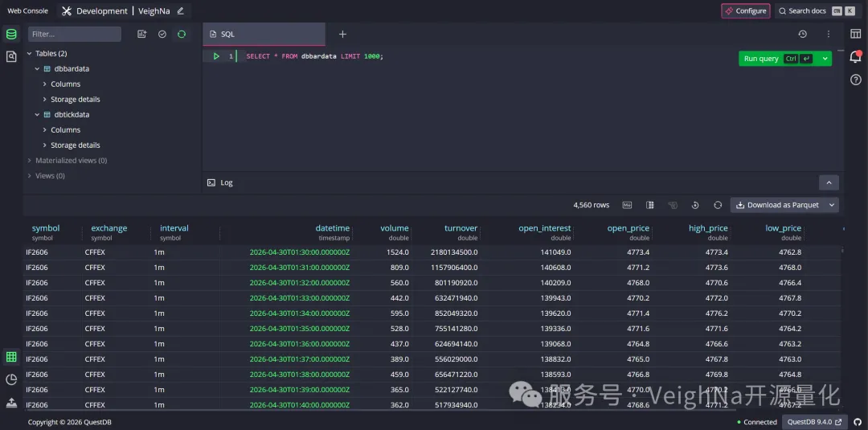868x430 pixels.
Task: Open QuestDB 9.4.0 version link
Action: [813, 422]
